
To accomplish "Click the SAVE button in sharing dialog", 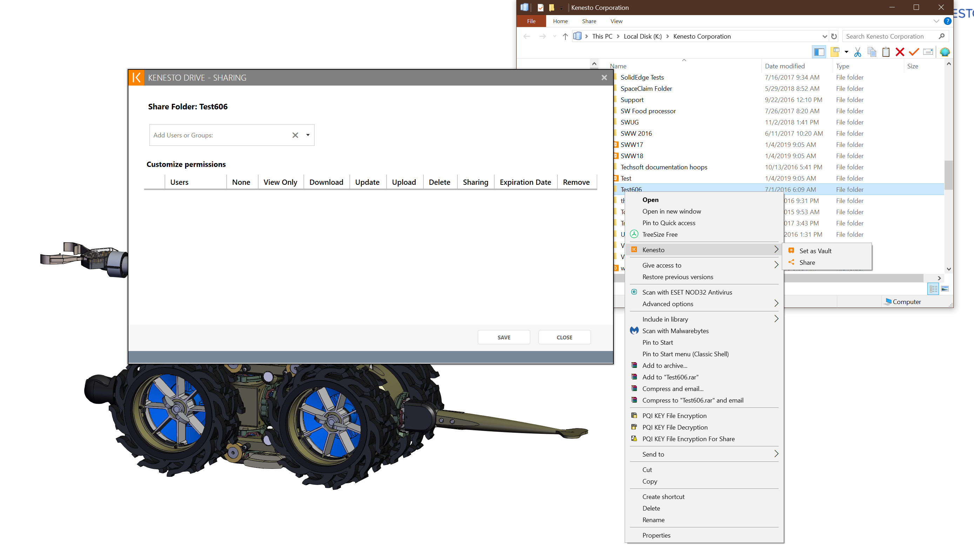I will pyautogui.click(x=504, y=337).
